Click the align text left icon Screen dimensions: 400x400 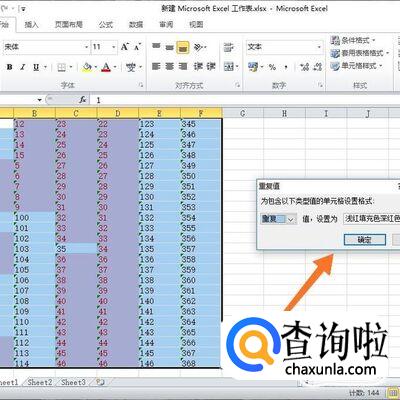pos(156,67)
